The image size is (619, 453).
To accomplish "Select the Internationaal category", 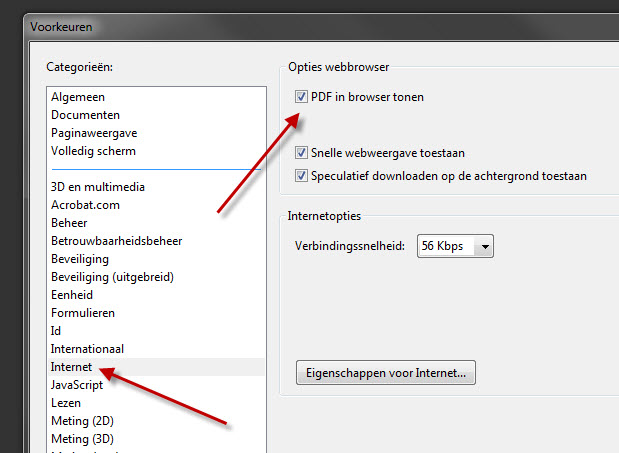I will [x=88, y=349].
